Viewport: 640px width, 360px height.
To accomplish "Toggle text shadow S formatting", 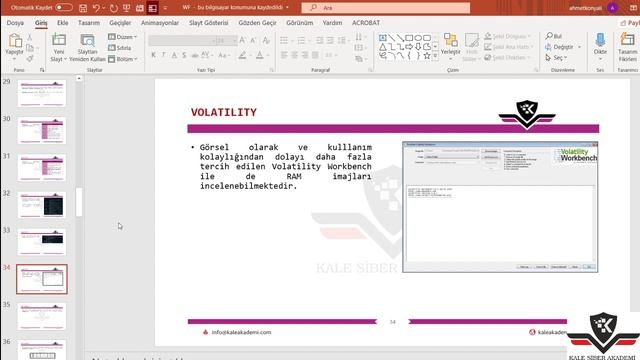I will 184,55.
